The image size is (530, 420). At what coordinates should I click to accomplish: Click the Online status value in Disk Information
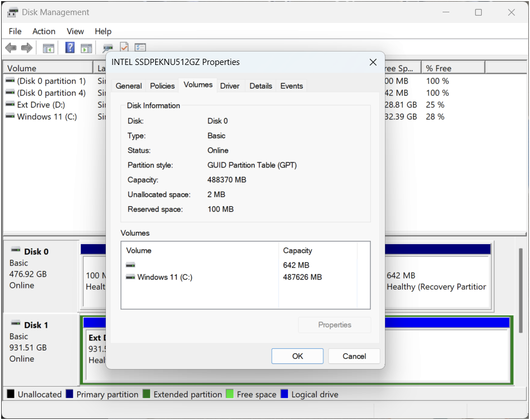tap(218, 151)
